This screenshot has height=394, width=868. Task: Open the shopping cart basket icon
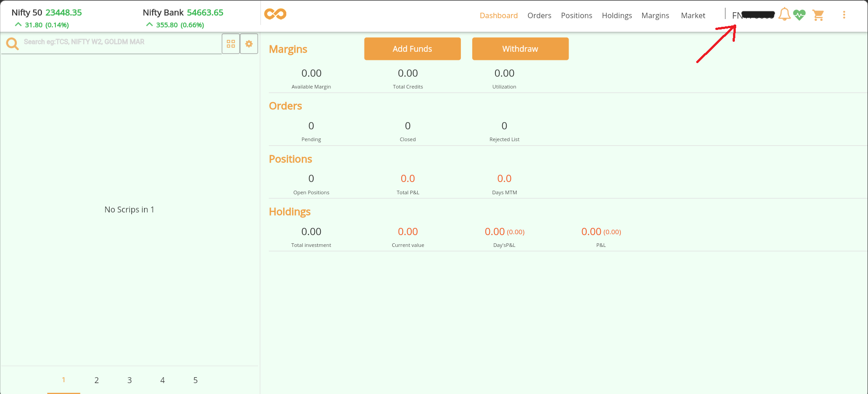click(x=818, y=15)
